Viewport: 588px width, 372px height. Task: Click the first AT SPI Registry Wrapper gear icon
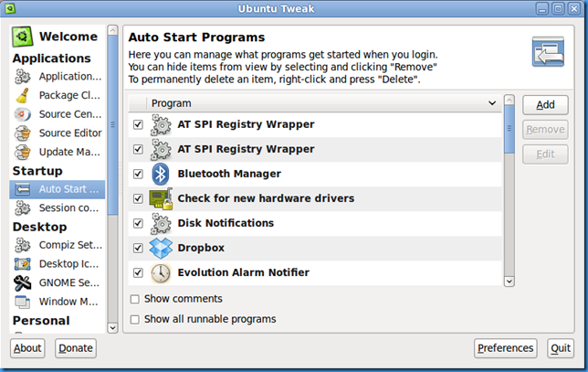coord(162,124)
